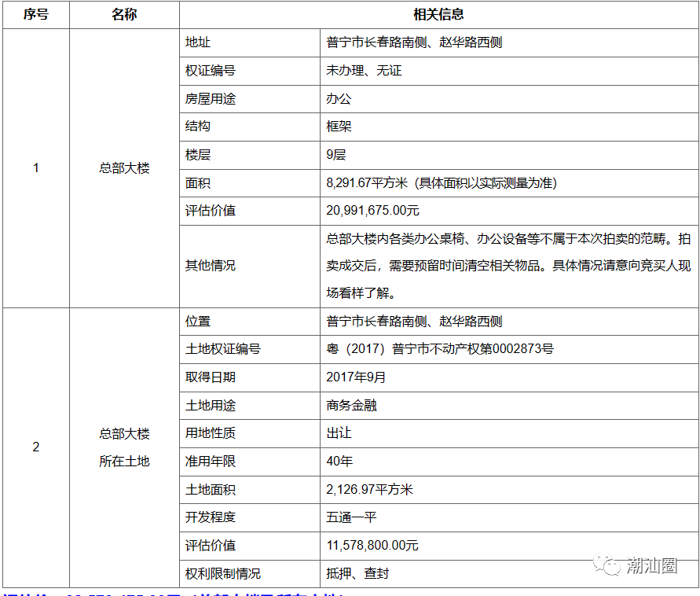
Task: Click the 评估价值 label for land
Action: 211,546
